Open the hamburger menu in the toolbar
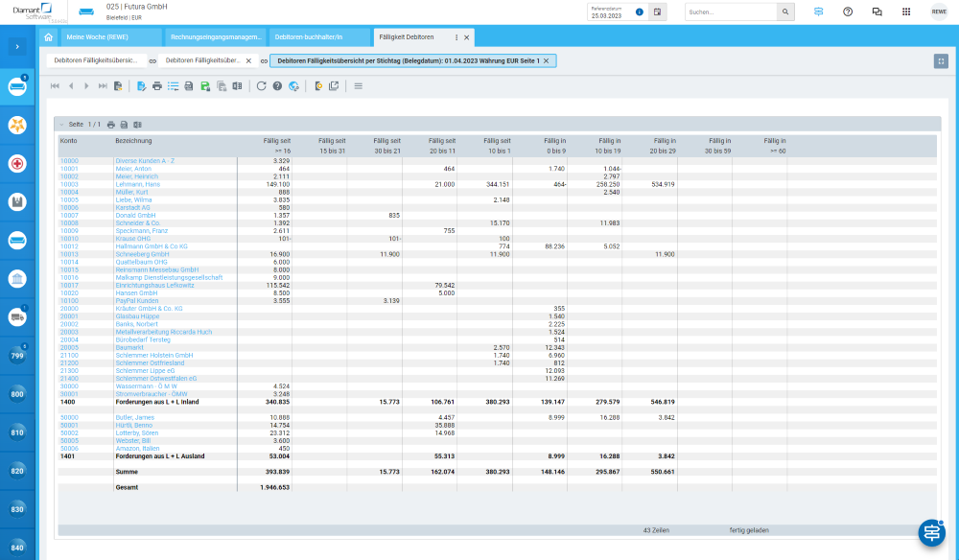Image resolution: width=959 pixels, height=560 pixels. tap(359, 86)
